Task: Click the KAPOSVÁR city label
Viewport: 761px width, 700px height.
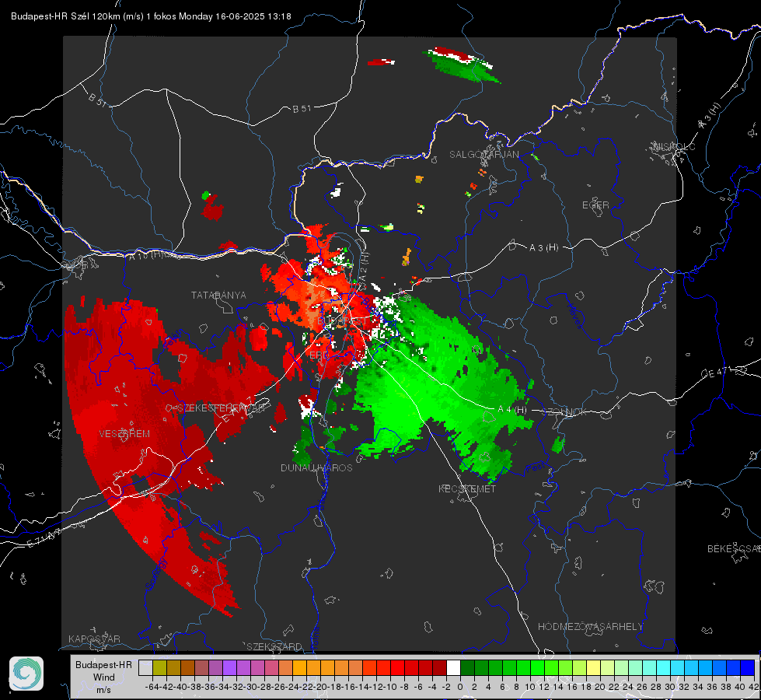Action: tap(94, 639)
